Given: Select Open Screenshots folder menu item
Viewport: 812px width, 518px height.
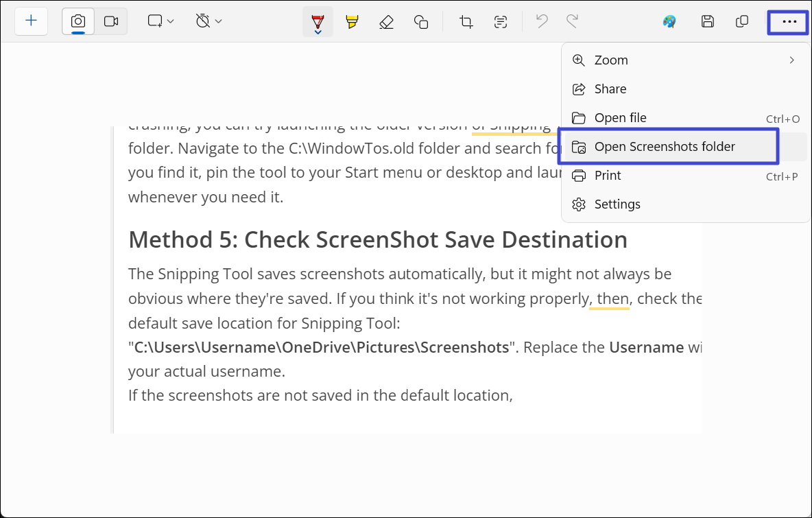Looking at the screenshot, I should tap(662, 146).
